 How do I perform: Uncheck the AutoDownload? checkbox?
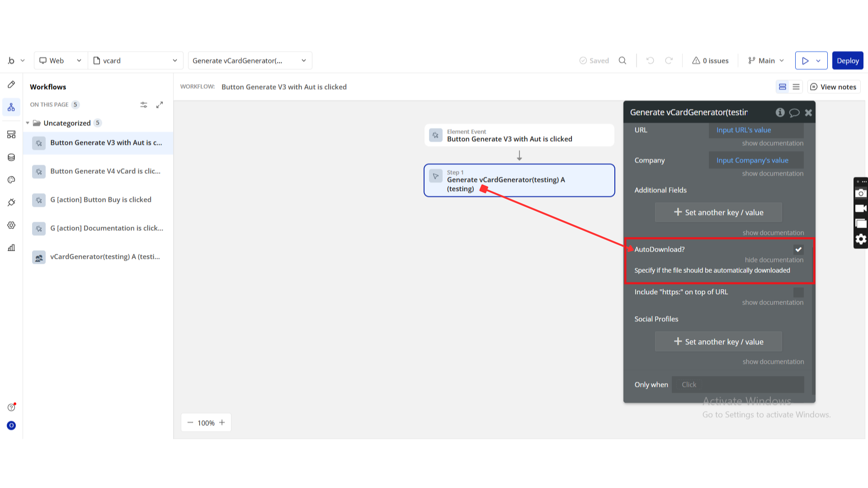798,249
